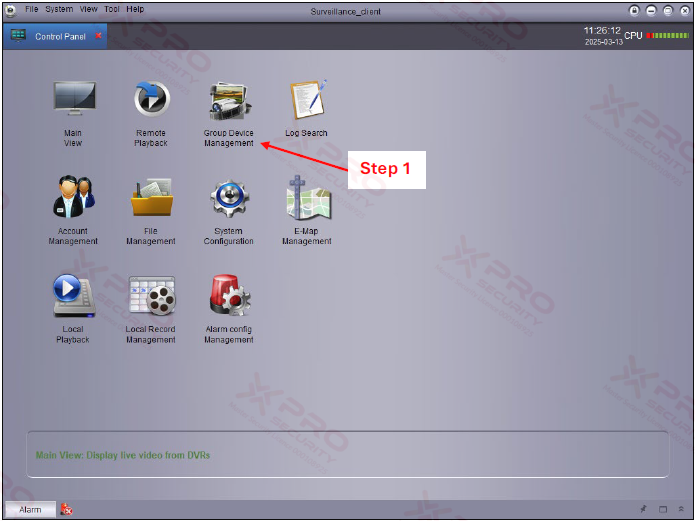This screenshot has height=521, width=695.
Task: Open the Log Search tool
Action: click(x=307, y=101)
